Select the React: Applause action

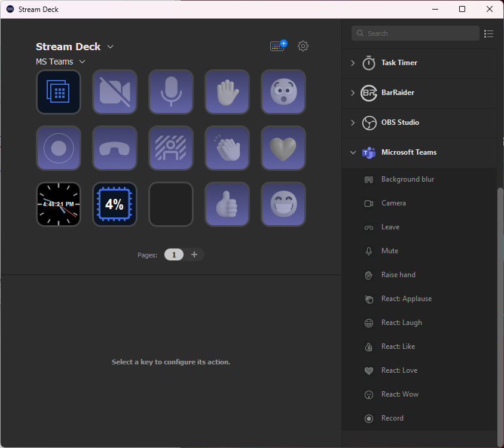click(420, 299)
